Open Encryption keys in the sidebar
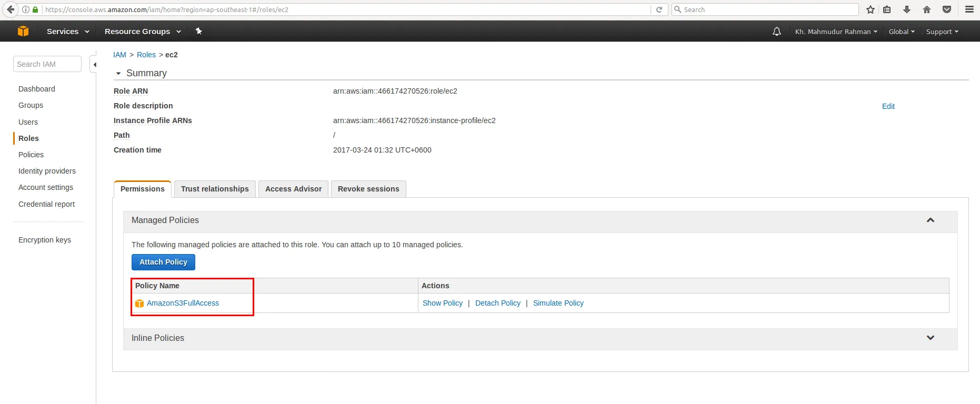The height and width of the screenshot is (404, 980). tap(45, 240)
